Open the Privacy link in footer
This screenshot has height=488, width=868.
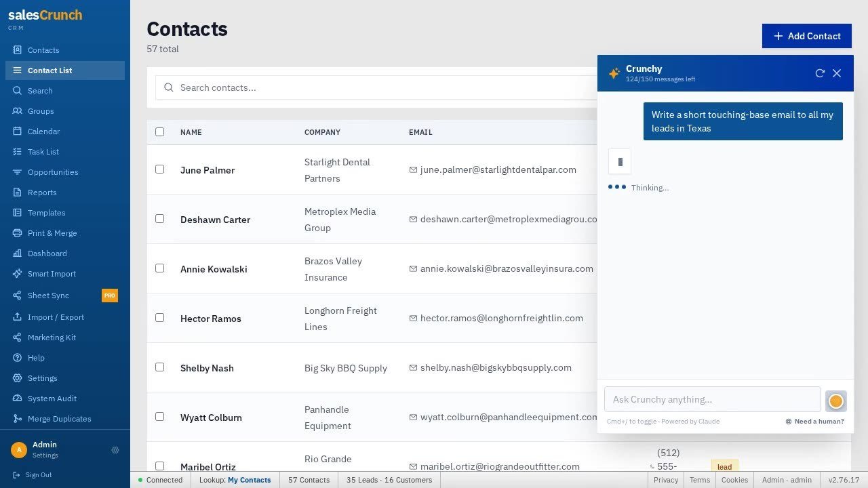(666, 480)
